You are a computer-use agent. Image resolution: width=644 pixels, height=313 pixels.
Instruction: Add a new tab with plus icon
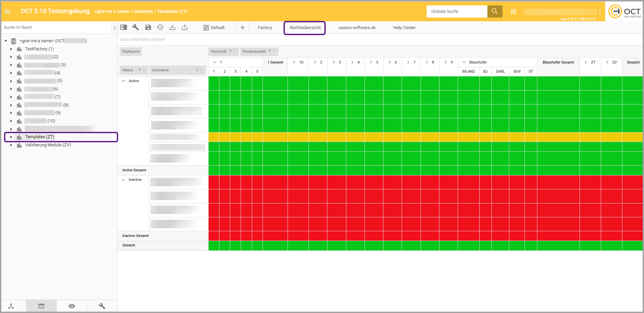pyautogui.click(x=243, y=28)
